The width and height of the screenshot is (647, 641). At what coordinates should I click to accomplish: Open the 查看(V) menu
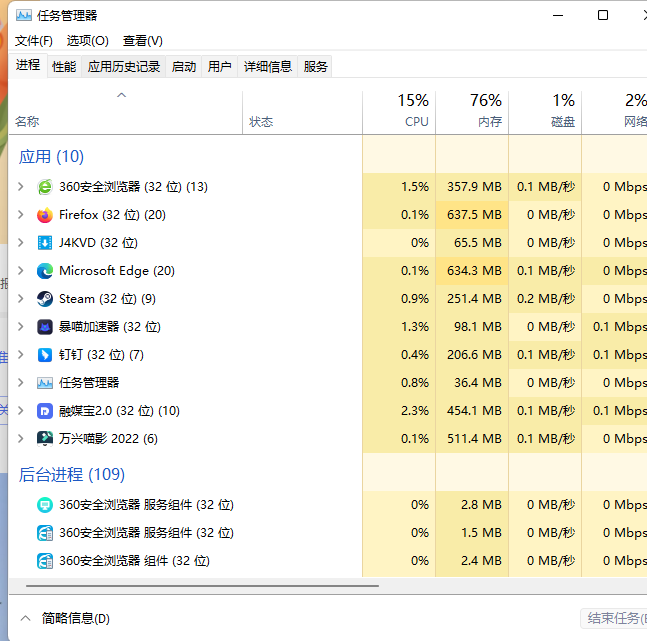click(143, 41)
